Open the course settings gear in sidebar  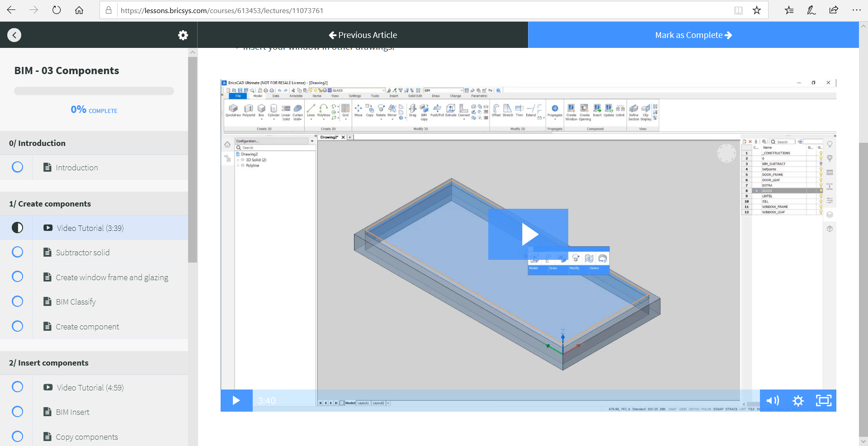pyautogui.click(x=183, y=35)
